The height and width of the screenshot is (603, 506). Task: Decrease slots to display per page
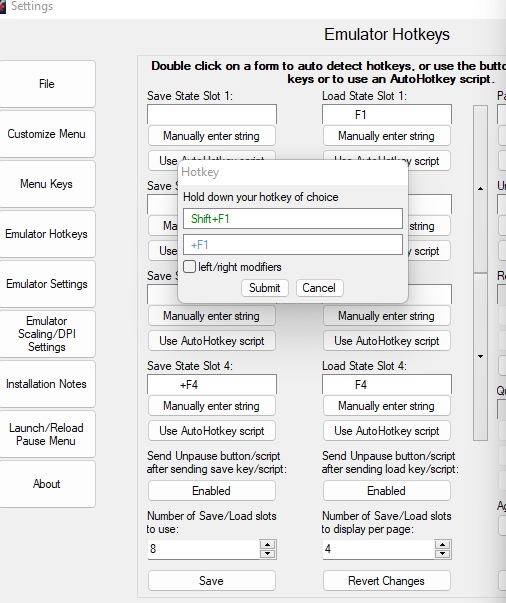(443, 554)
